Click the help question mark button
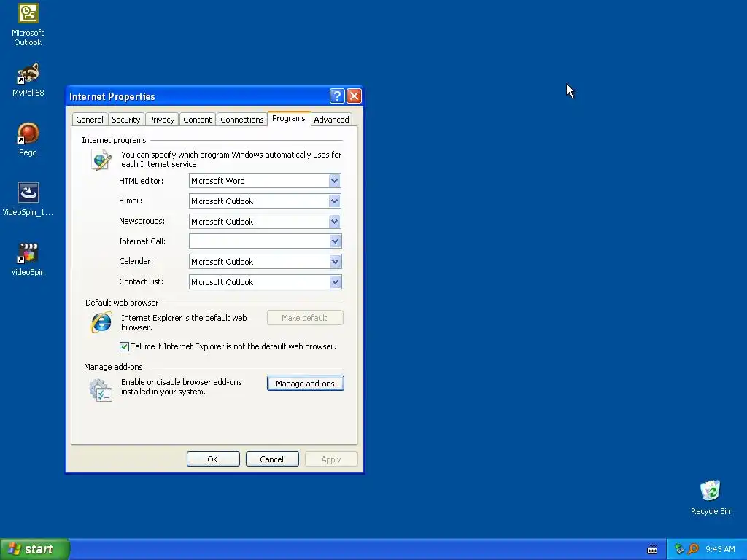Viewport: 747px width, 560px height. [x=337, y=96]
